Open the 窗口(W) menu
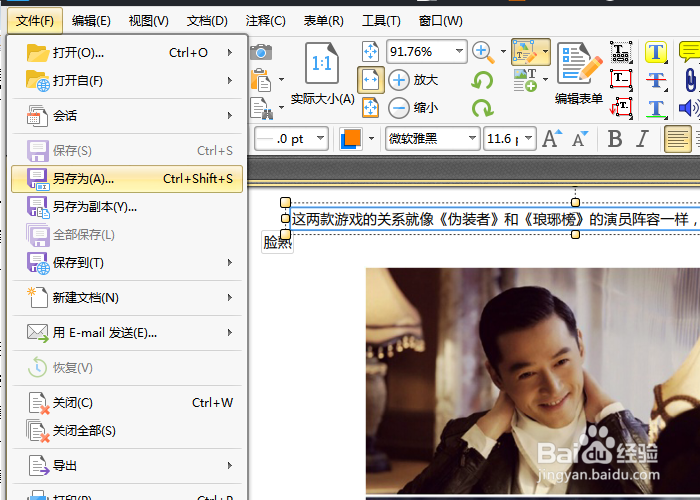The image size is (700, 500). pyautogui.click(x=441, y=21)
